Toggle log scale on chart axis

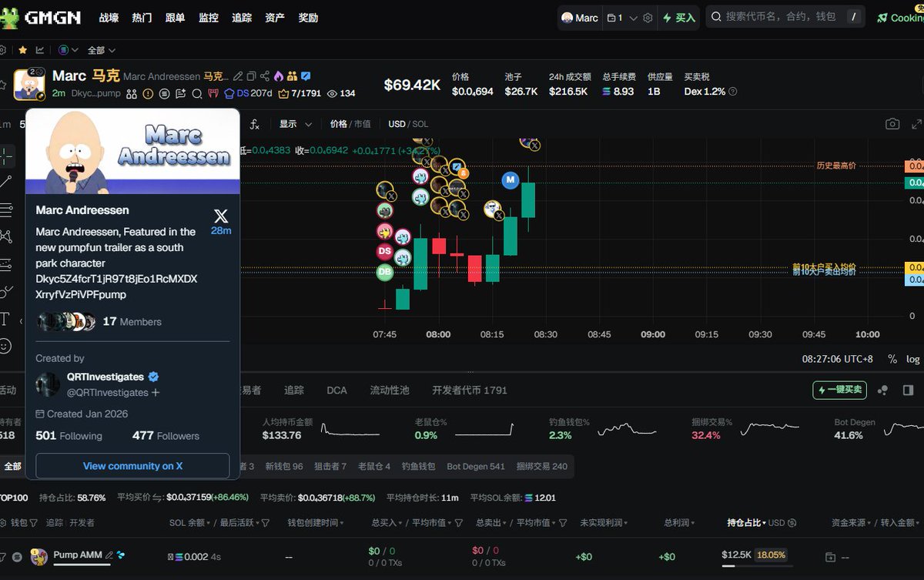[912, 359]
